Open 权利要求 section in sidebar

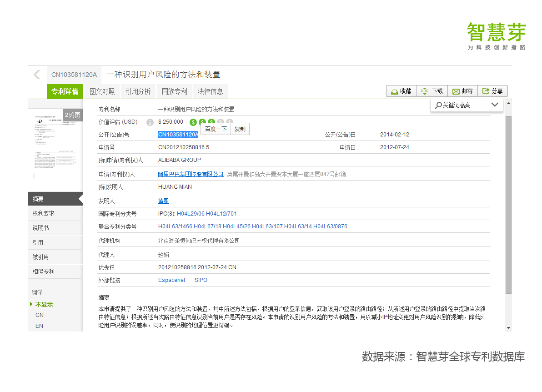44,214
